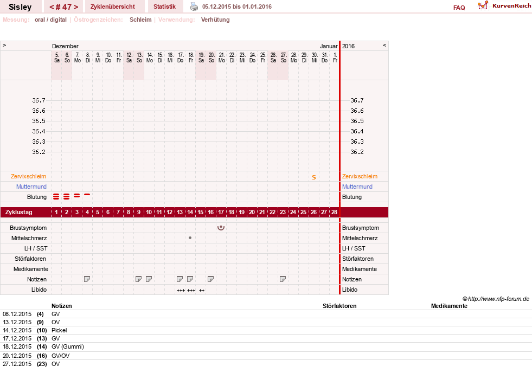The height and width of the screenshot is (392, 532).
Task: Select cycle day 28 in the Zyklustag bar
Action: coord(334,213)
